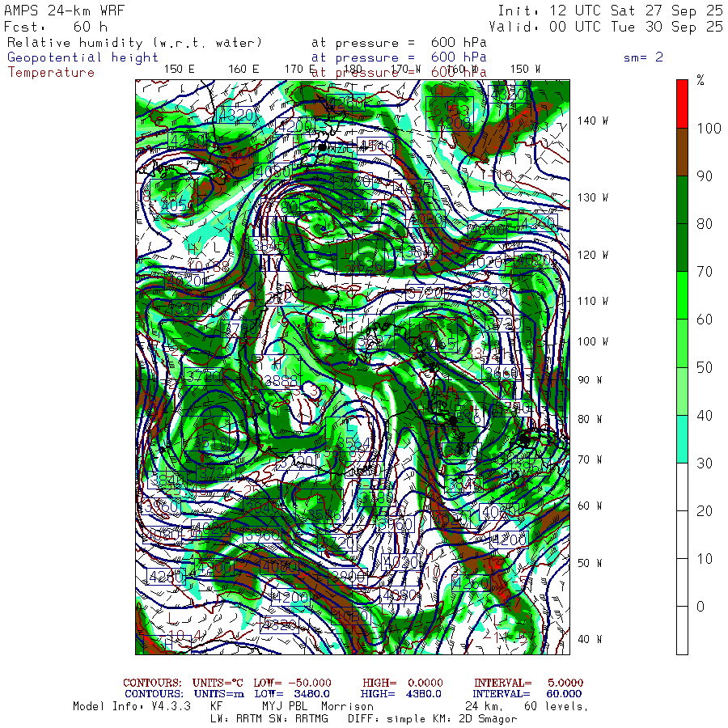Click the colorbar '60' tick label
The height and width of the screenshot is (728, 728).
pyautogui.click(x=705, y=320)
